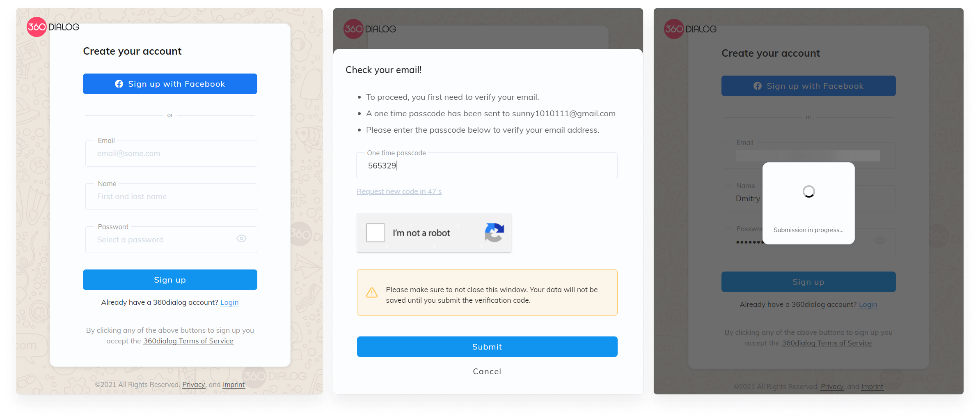Click into the One time passcode field
The width and height of the screenshot is (980, 419).
point(487,166)
